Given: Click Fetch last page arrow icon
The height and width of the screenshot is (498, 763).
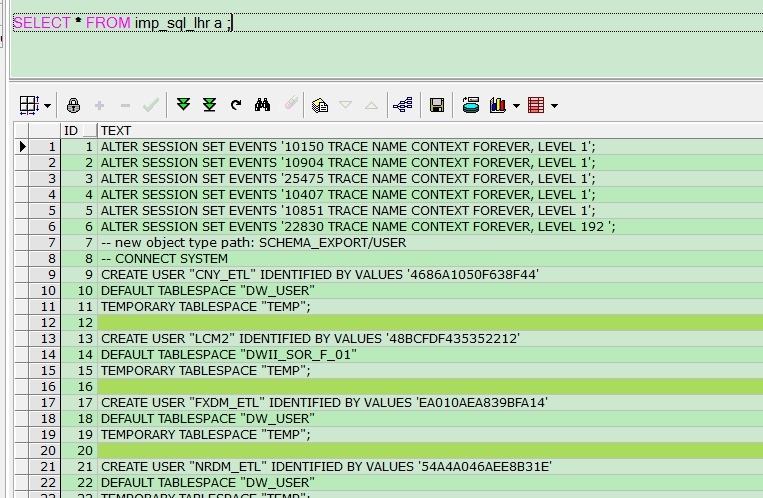Looking at the screenshot, I should pyautogui.click(x=210, y=105).
